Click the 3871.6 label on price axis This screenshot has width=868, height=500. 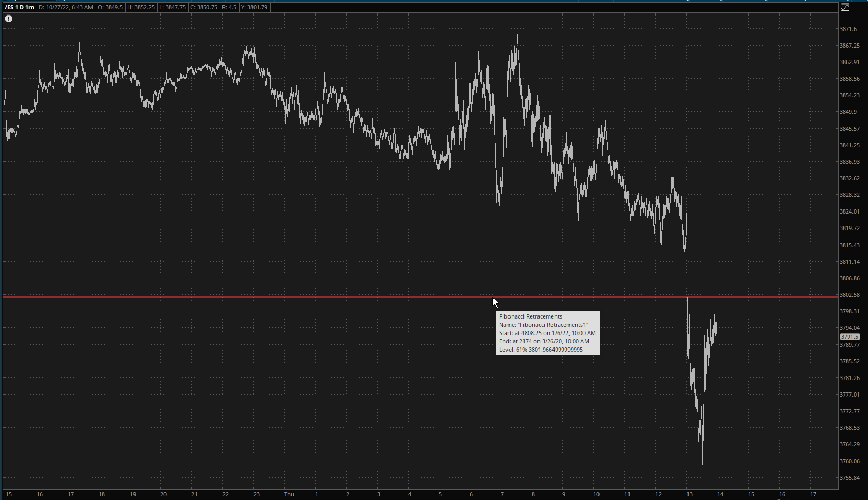tap(847, 29)
